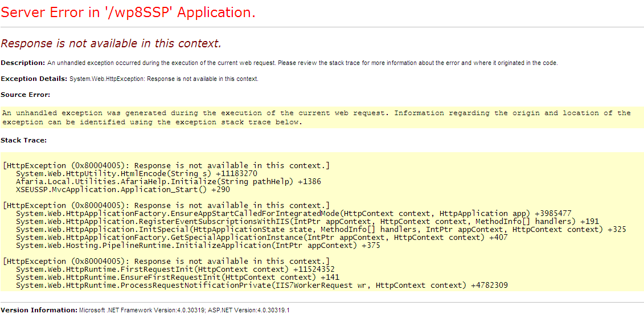Viewport: 644px width, 322px height.
Task: Click the 'Source Error:' label
Action: click(26, 95)
